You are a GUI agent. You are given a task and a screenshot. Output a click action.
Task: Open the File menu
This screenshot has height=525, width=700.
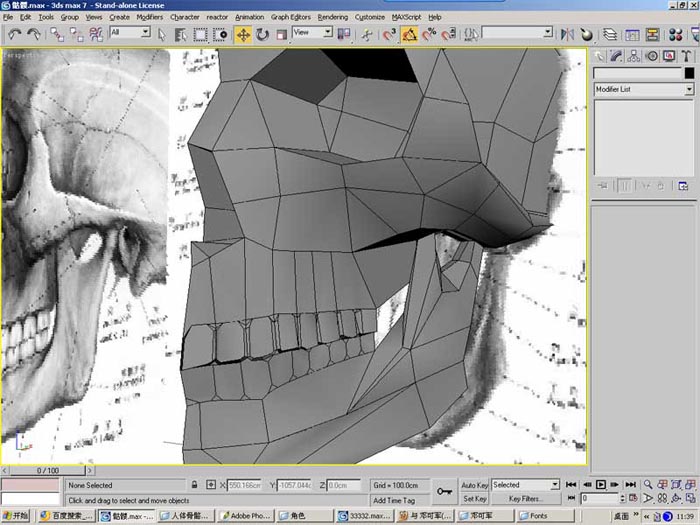click(x=8, y=17)
